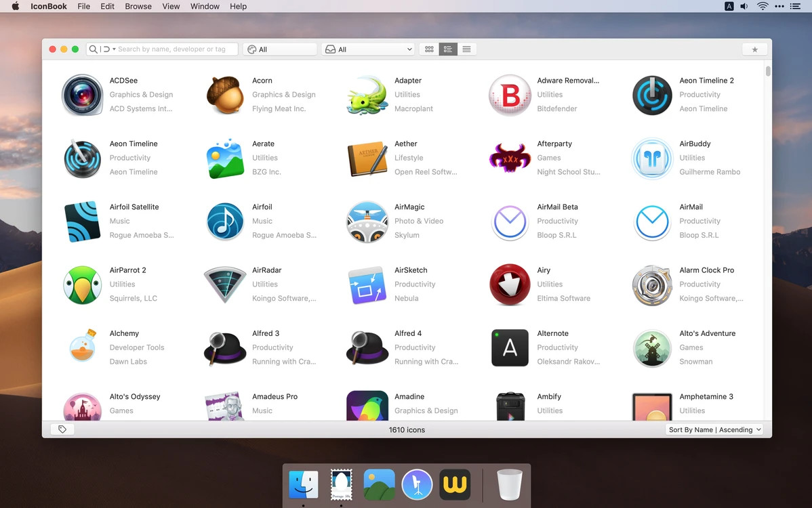Screen dimensions: 812x508
Task: Click the Apple menu logo
Action: tap(15, 6)
